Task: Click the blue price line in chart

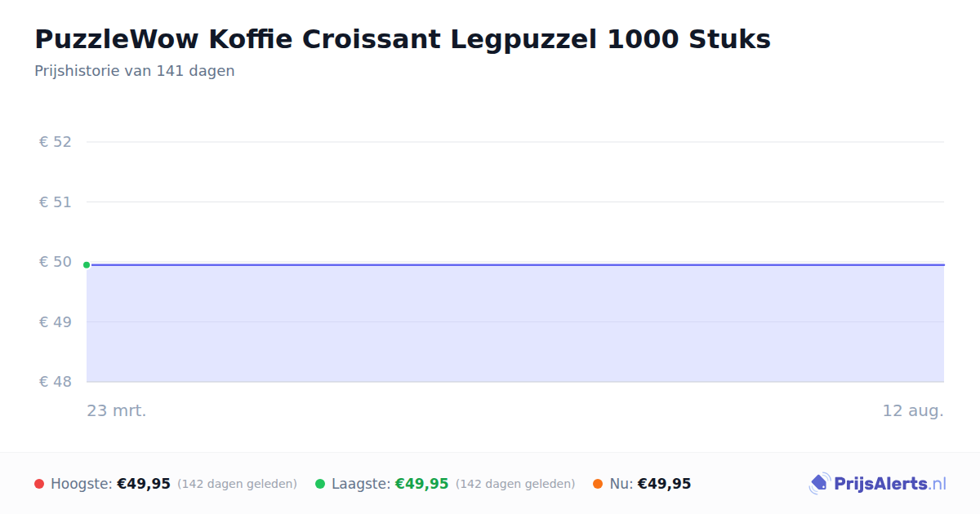Action: [515, 264]
